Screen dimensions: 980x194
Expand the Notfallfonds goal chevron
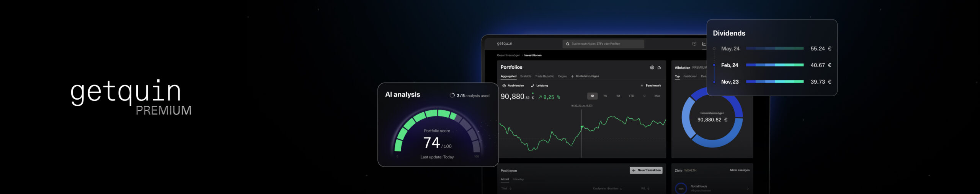coord(748,189)
